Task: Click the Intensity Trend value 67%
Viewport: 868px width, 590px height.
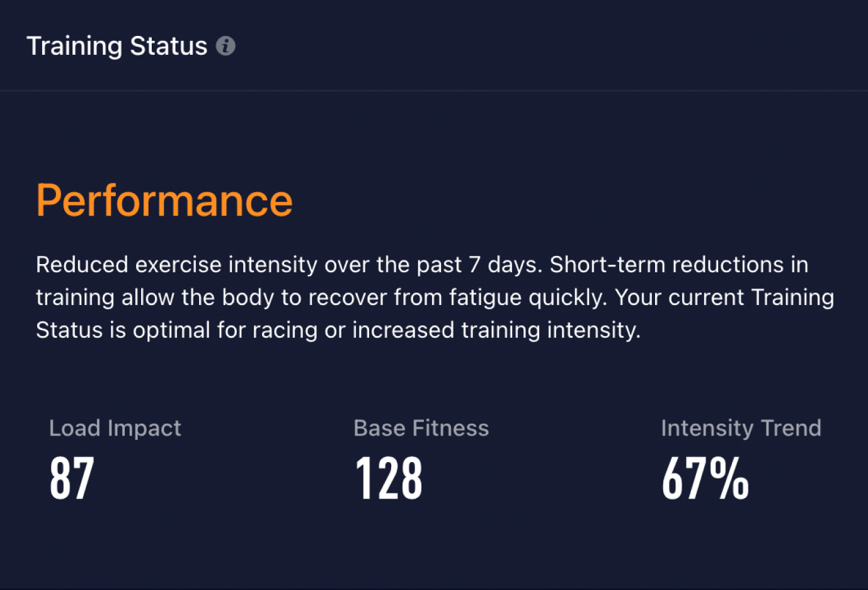Action: (705, 478)
